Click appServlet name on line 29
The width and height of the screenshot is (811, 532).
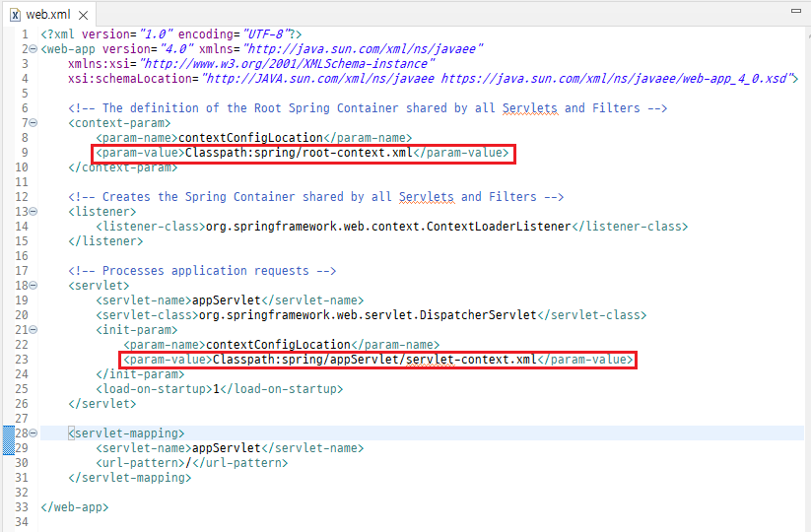tap(227, 448)
